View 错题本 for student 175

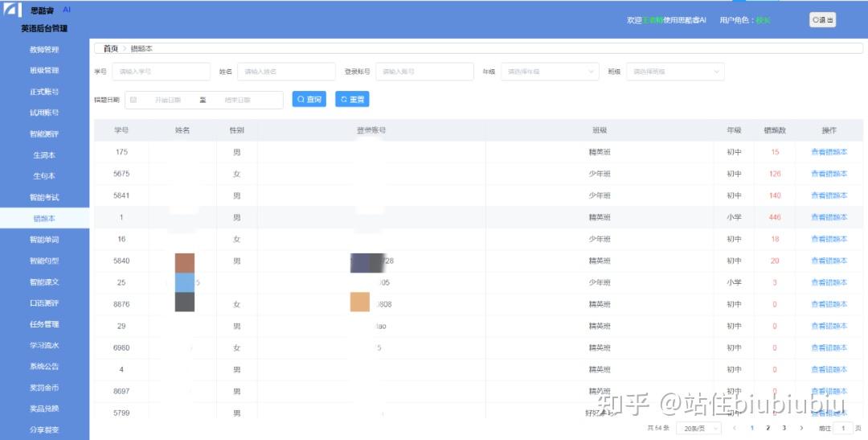829,152
